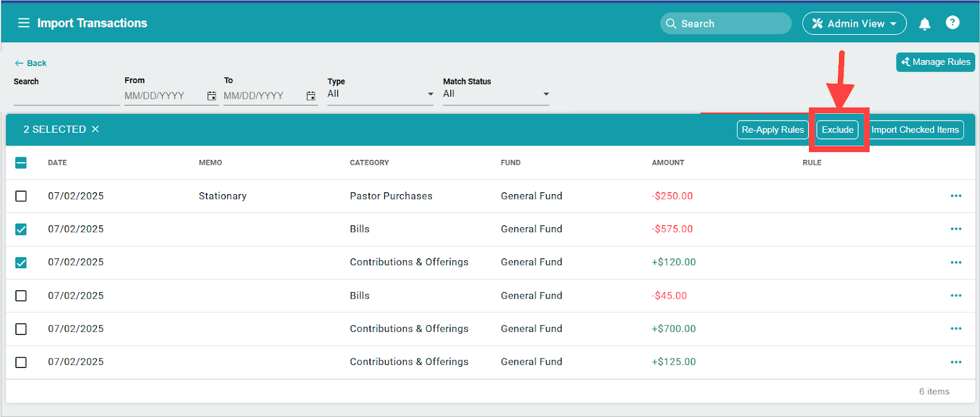This screenshot has width=980, height=417.
Task: Open the hamburger navigation menu
Action: coord(24,23)
